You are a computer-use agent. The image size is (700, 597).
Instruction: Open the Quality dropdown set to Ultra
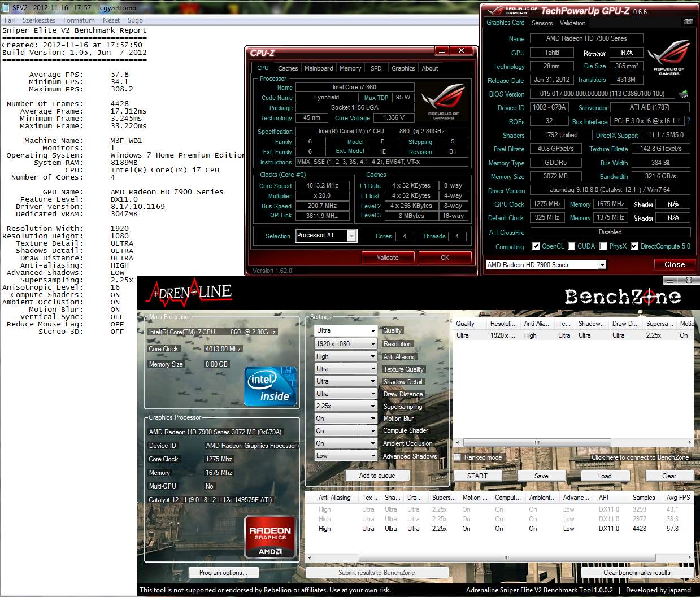click(x=346, y=331)
